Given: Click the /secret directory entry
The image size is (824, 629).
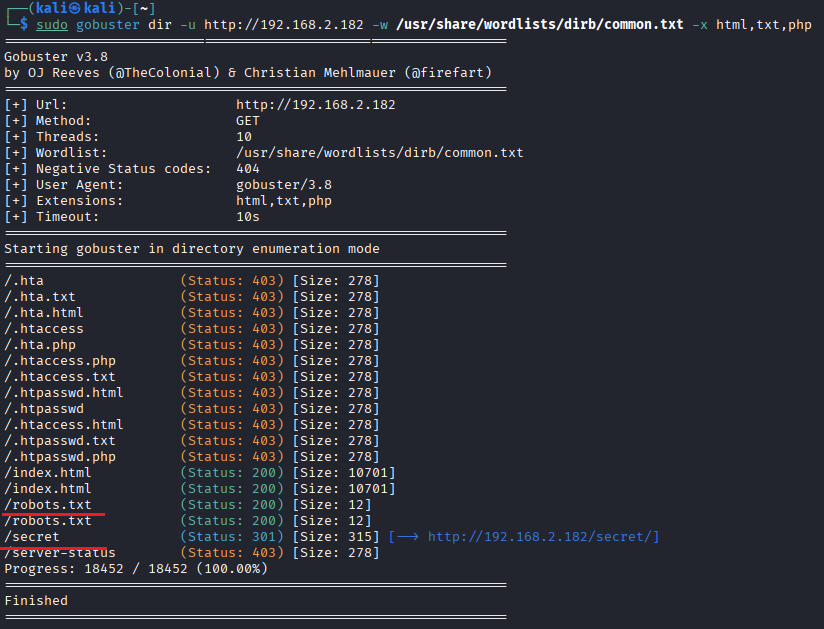Looking at the screenshot, I should pos(32,537).
